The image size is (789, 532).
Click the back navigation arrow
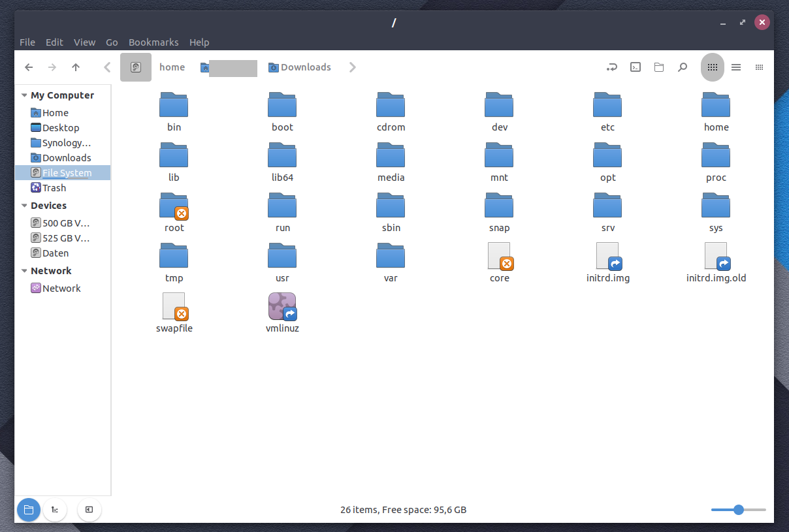tap(29, 67)
